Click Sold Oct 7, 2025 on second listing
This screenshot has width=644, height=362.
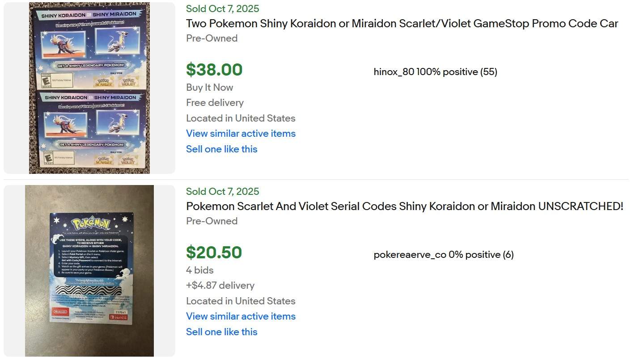pos(222,191)
